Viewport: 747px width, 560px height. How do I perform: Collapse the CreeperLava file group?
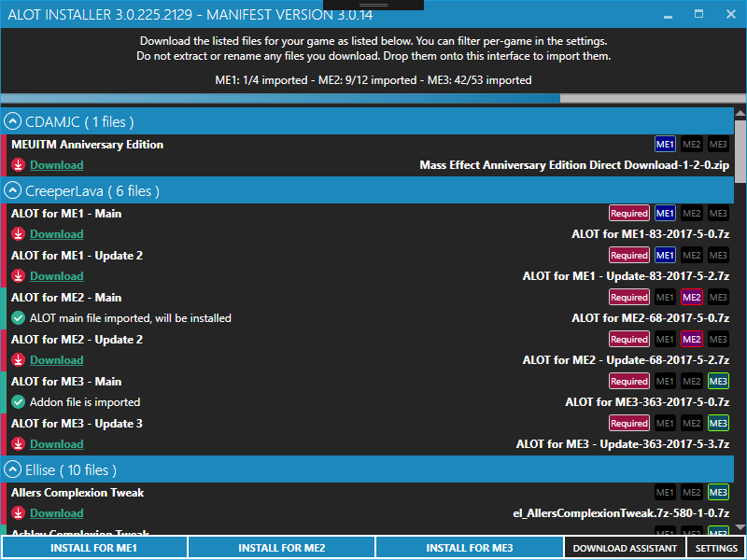pos(13,190)
